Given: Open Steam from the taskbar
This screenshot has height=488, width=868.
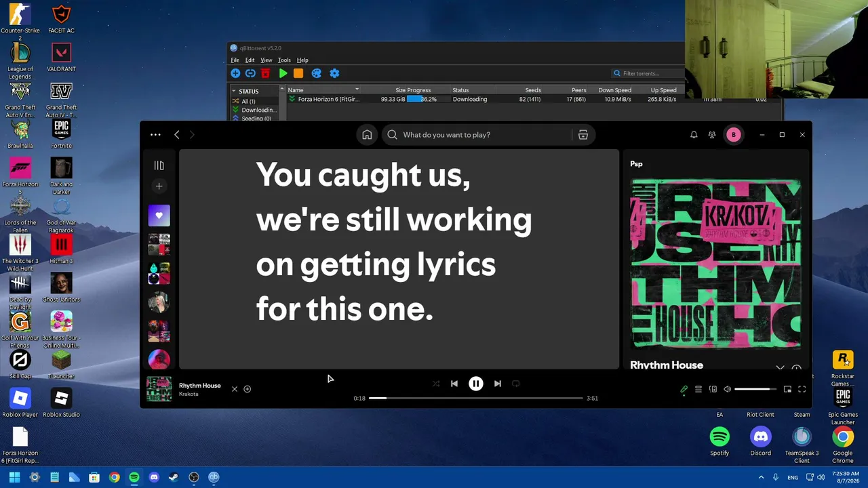Looking at the screenshot, I should click(x=174, y=477).
